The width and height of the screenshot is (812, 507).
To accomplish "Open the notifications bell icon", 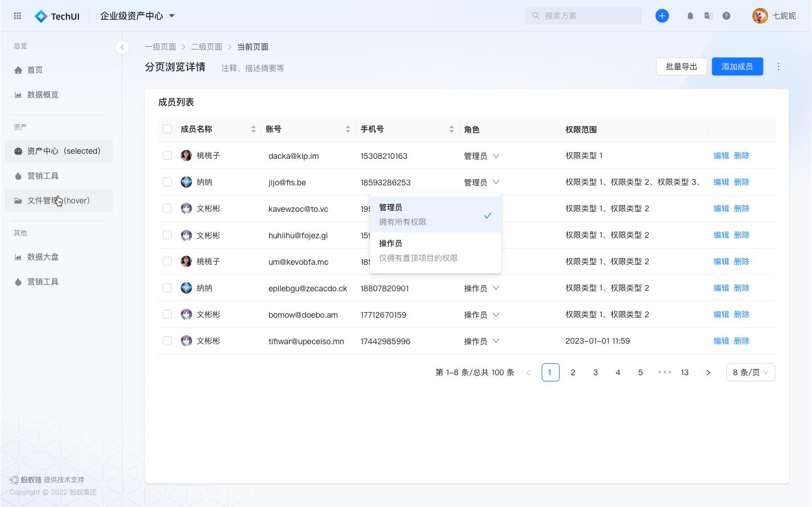I will pos(690,16).
